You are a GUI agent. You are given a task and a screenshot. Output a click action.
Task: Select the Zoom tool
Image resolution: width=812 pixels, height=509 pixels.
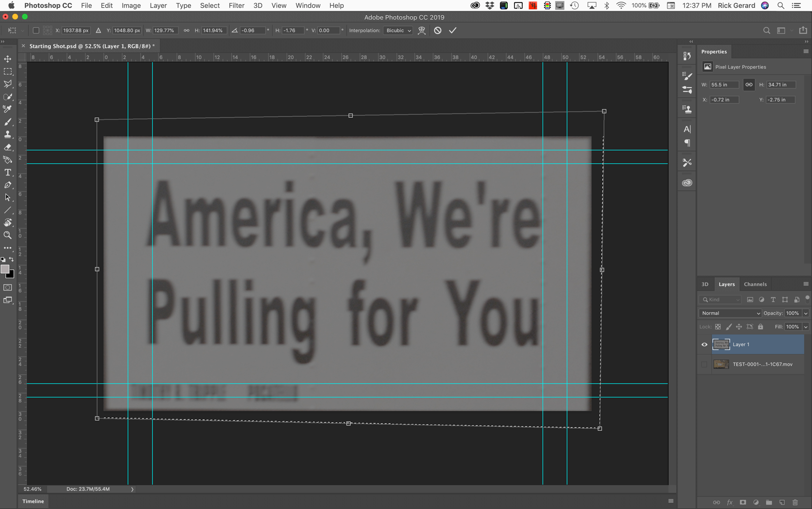pos(8,235)
